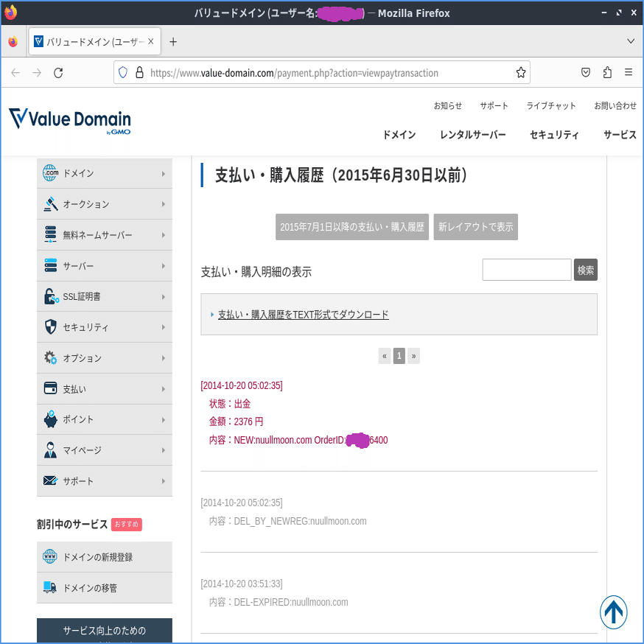Open the レンタルサーバー top navigation menu

[473, 135]
